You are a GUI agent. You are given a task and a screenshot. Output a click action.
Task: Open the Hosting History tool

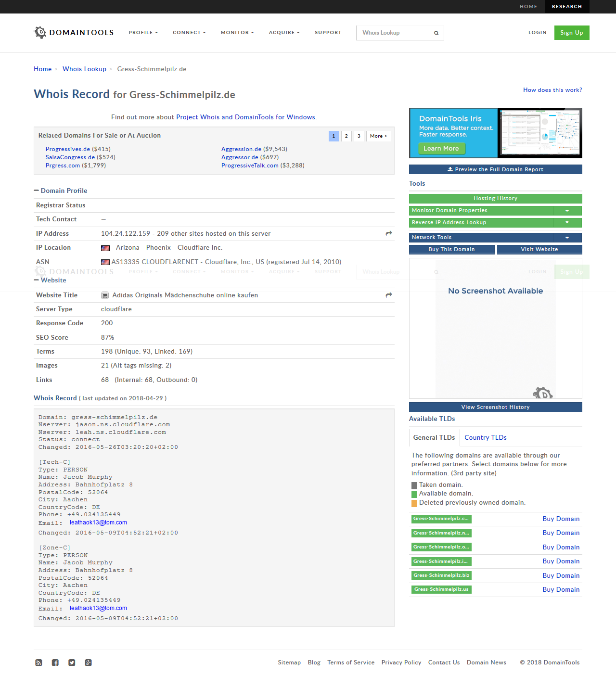pyautogui.click(x=496, y=198)
